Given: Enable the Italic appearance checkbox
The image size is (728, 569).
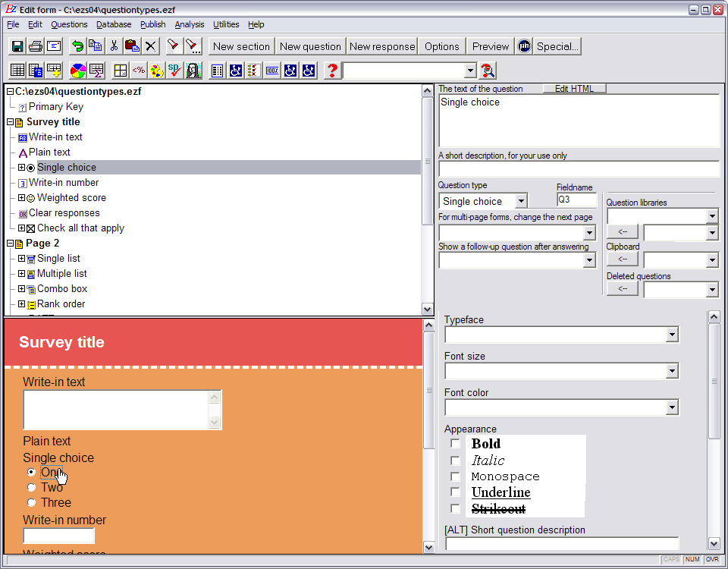Looking at the screenshot, I should (x=455, y=461).
